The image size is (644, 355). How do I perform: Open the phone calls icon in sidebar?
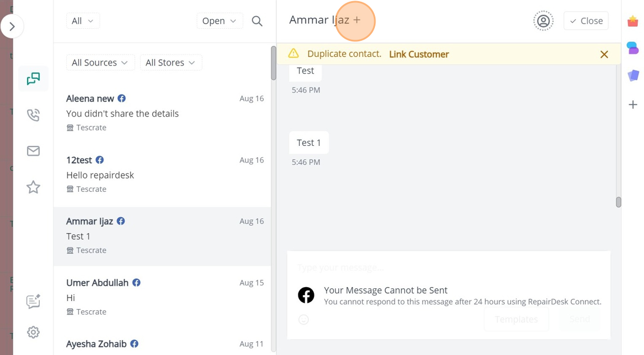tap(33, 115)
